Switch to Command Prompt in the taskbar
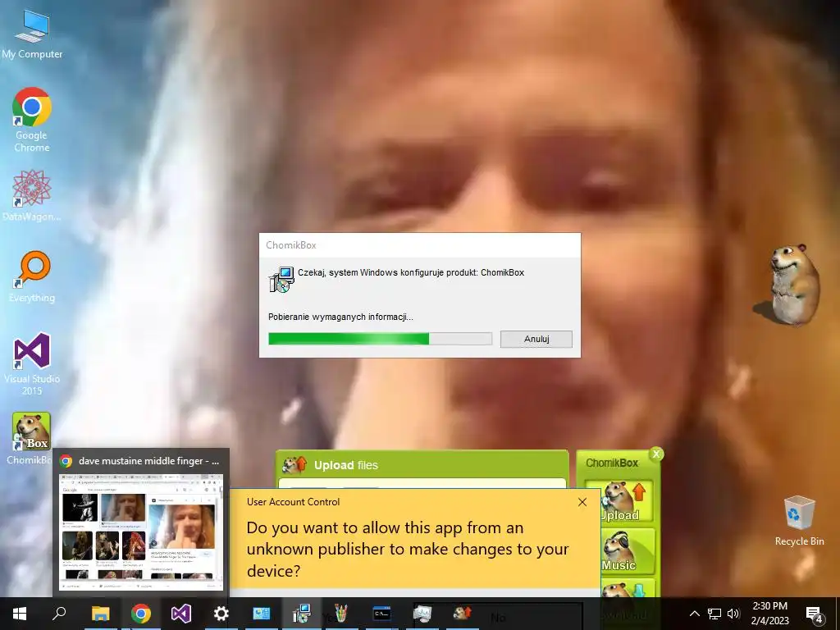 click(382, 614)
